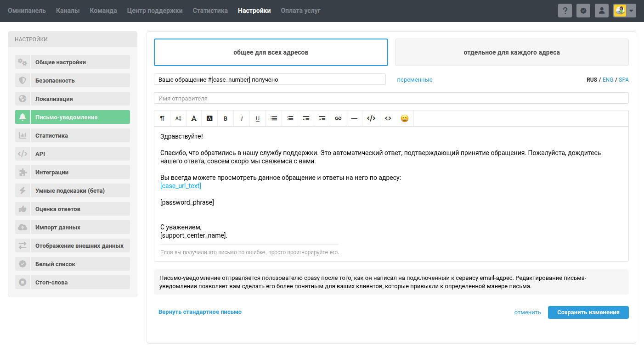Apply italic formatting in the editor
The height and width of the screenshot is (351, 644).
click(x=242, y=118)
